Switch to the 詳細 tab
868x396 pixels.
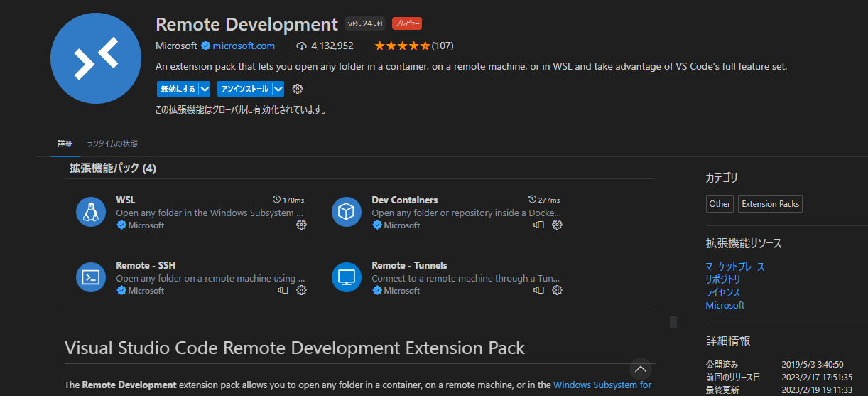click(65, 144)
